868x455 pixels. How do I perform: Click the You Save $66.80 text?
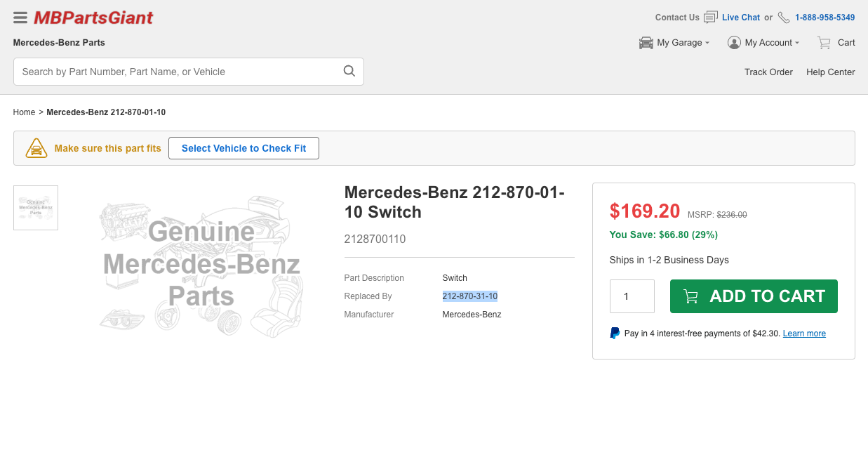point(664,235)
